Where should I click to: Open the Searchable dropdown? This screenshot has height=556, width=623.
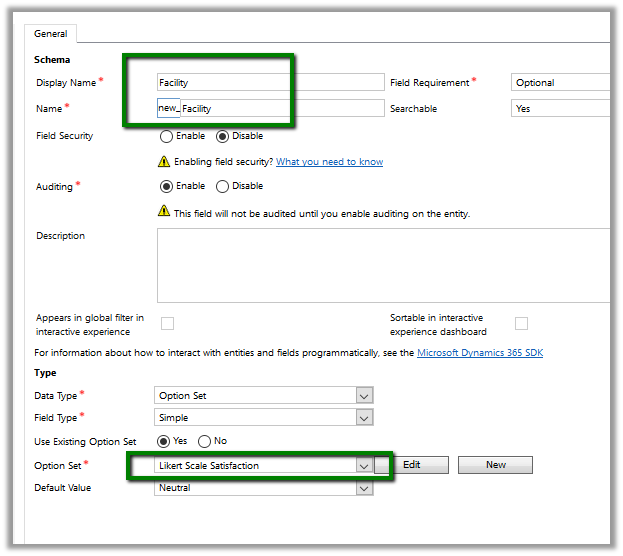click(560, 108)
